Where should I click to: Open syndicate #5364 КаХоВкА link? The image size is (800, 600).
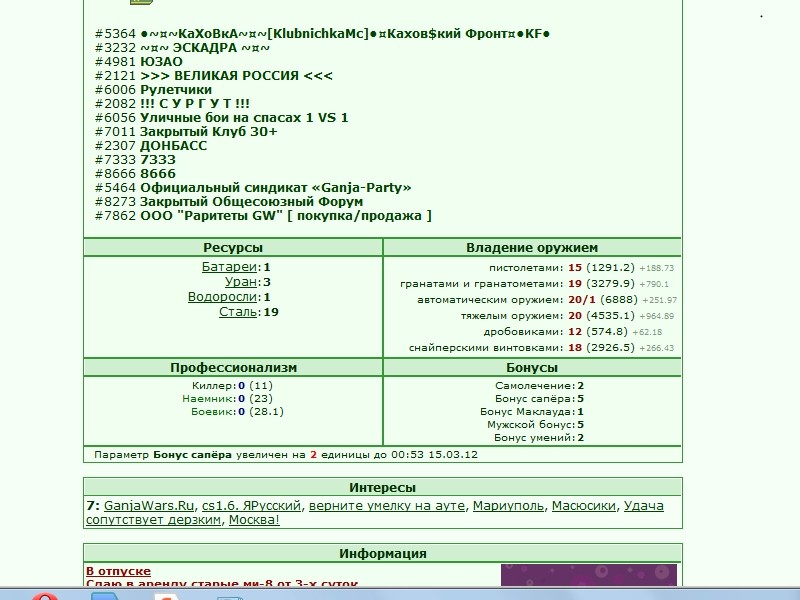tap(345, 34)
